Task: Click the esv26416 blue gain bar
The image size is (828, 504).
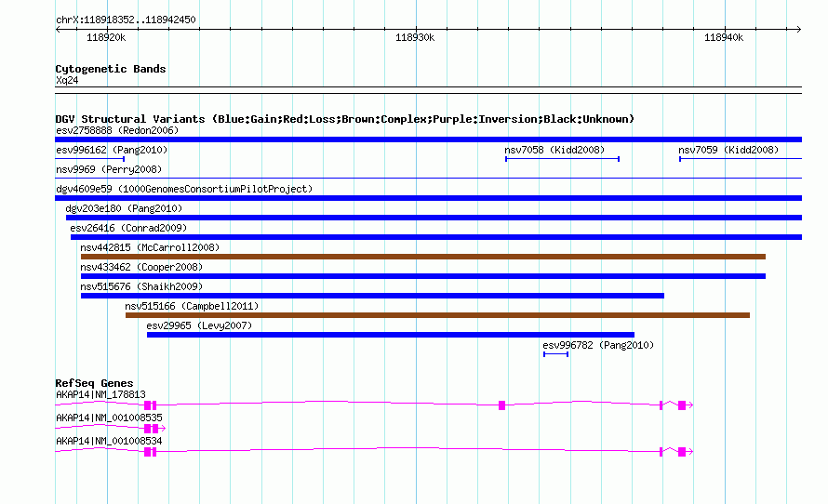Action: 436,237
